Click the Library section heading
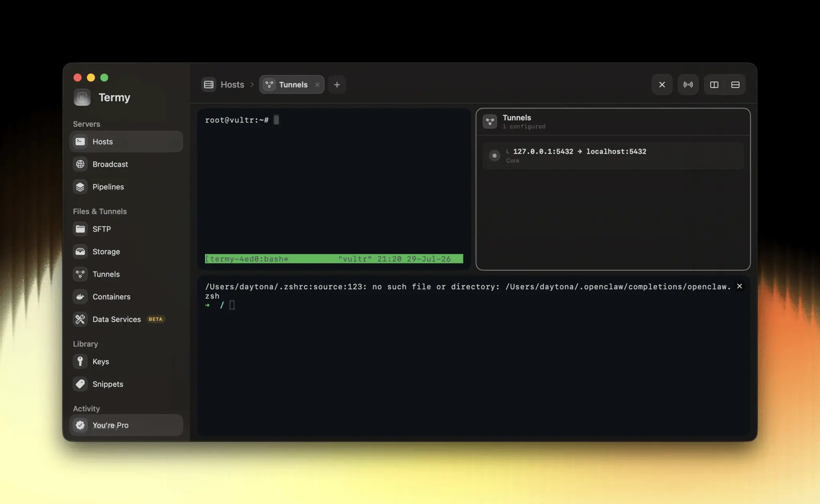 tap(85, 344)
